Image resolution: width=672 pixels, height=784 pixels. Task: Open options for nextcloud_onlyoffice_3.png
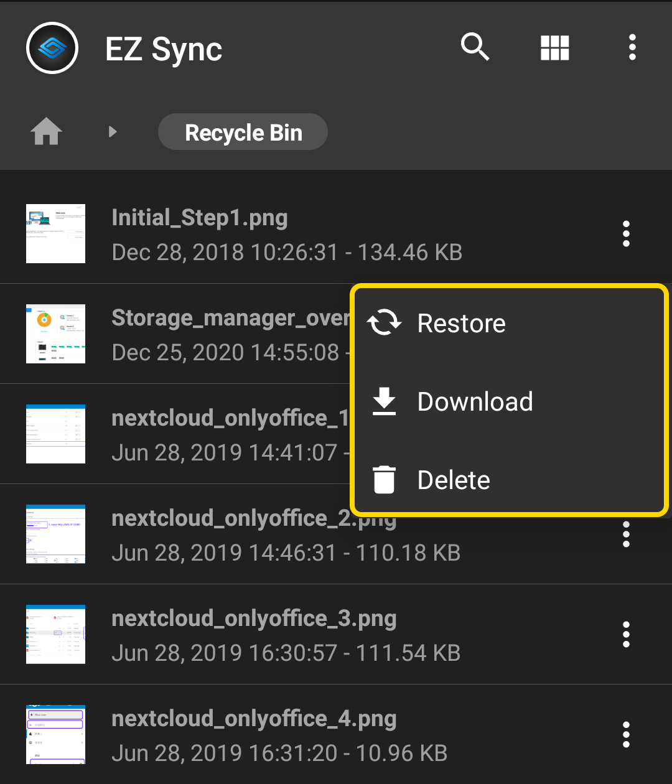[626, 635]
